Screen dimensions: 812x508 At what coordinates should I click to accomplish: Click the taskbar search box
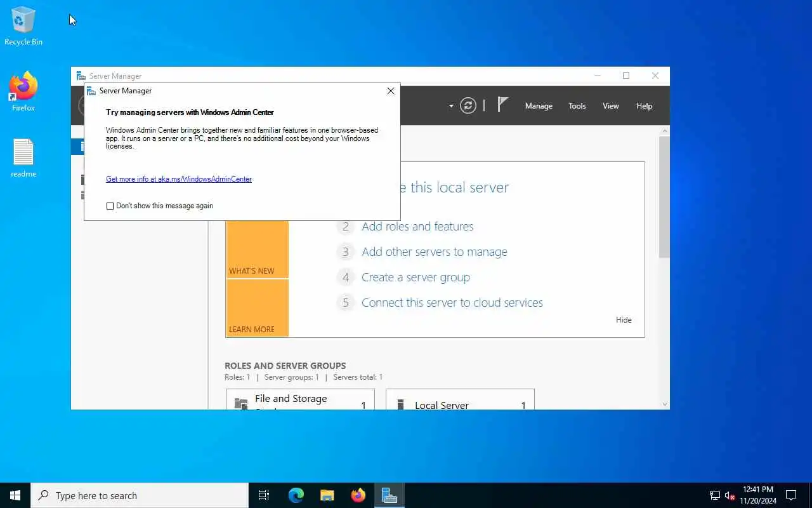tap(140, 495)
